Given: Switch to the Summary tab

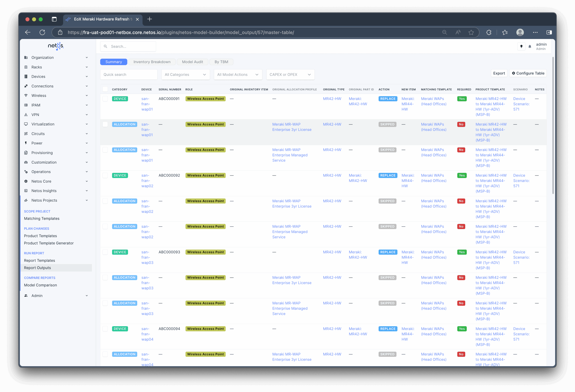Looking at the screenshot, I should tap(114, 62).
